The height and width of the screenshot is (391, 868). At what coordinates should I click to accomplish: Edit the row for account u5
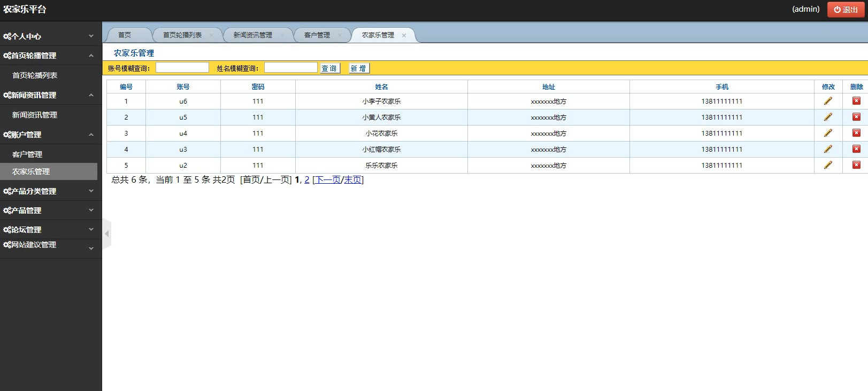(828, 117)
